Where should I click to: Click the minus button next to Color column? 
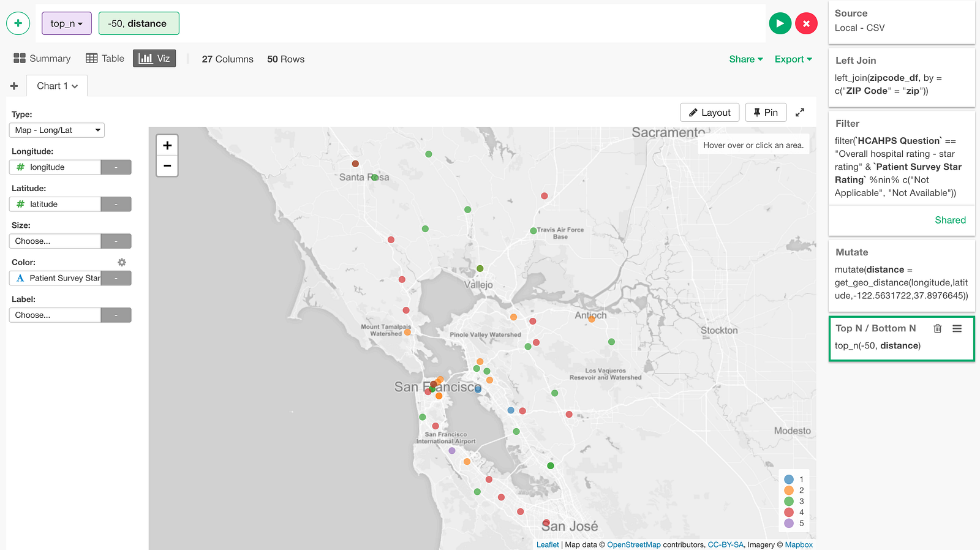point(116,278)
